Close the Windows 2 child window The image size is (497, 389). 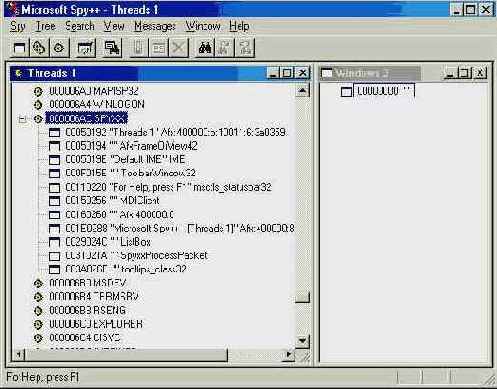pos(480,73)
